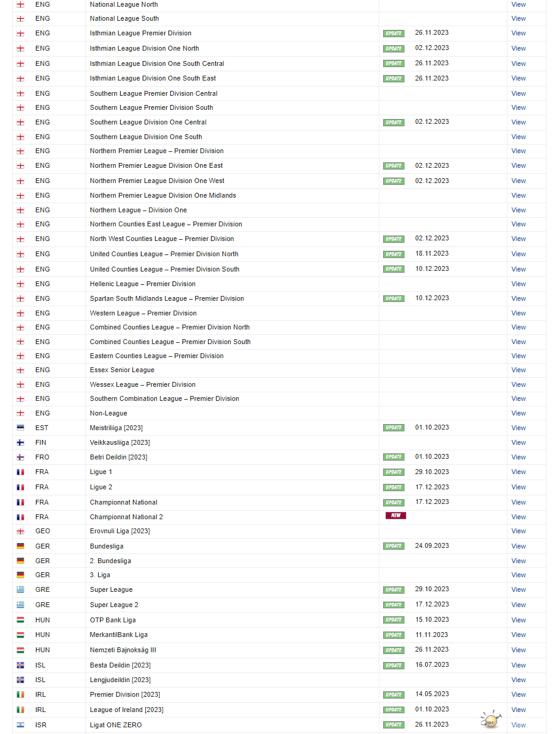Click the Update badge for North West Counties League

pos(393,239)
